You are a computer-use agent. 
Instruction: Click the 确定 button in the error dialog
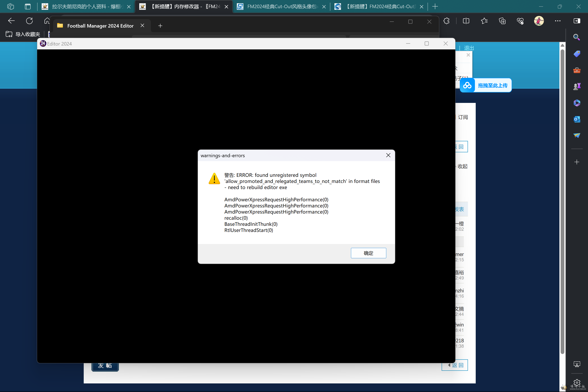coord(368,253)
